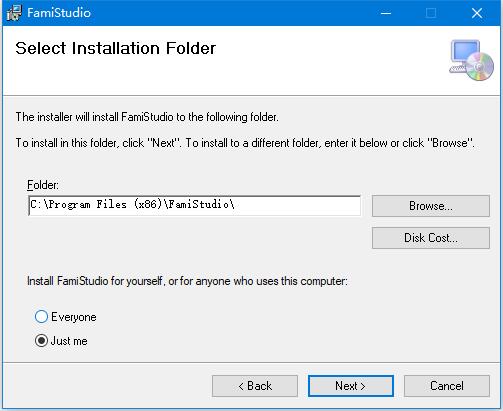Continue installation with Next >

351,386
